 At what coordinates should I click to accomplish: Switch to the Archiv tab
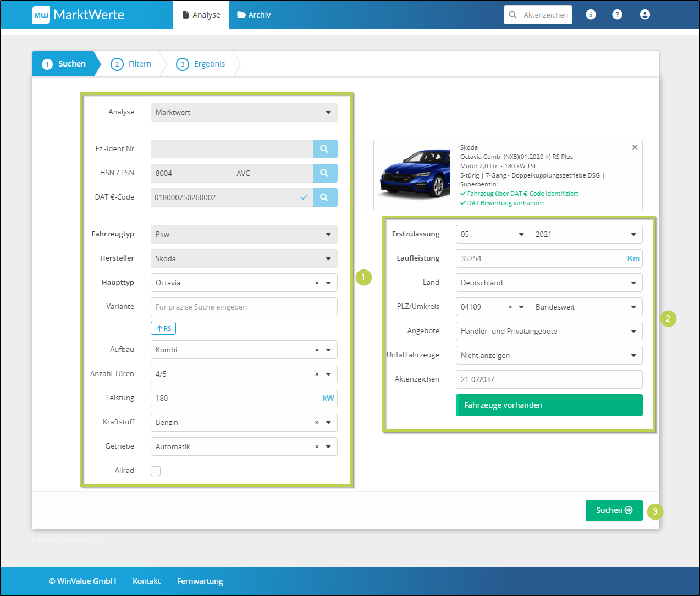point(254,15)
